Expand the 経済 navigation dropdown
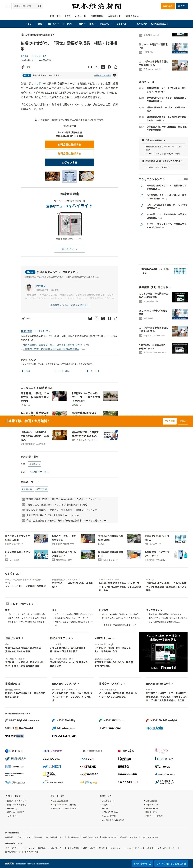 (x=82, y=24)
